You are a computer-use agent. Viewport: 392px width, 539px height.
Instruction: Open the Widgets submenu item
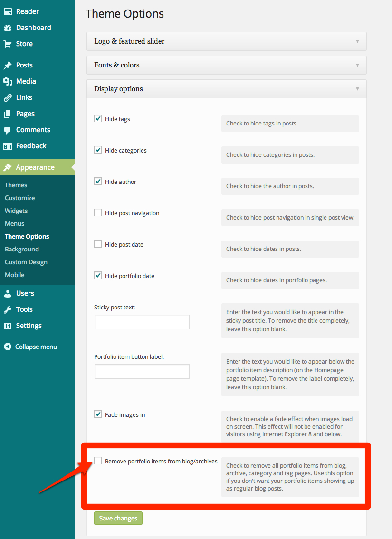pyautogui.click(x=16, y=211)
